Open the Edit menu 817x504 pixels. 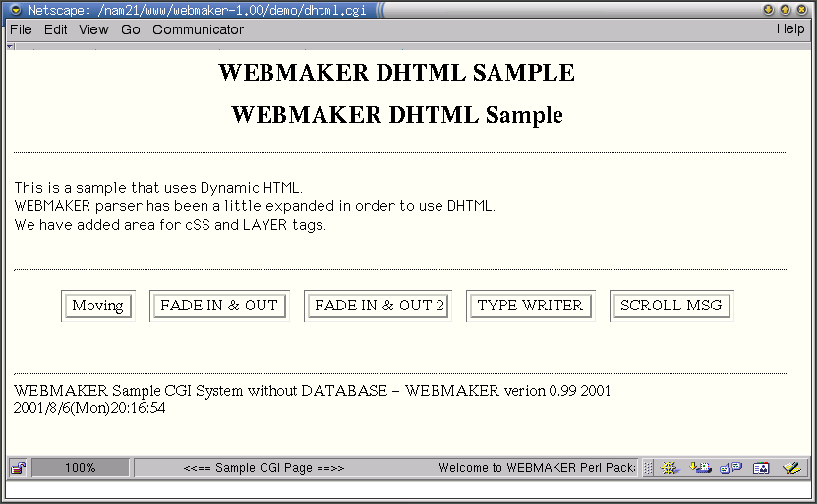pos(56,29)
